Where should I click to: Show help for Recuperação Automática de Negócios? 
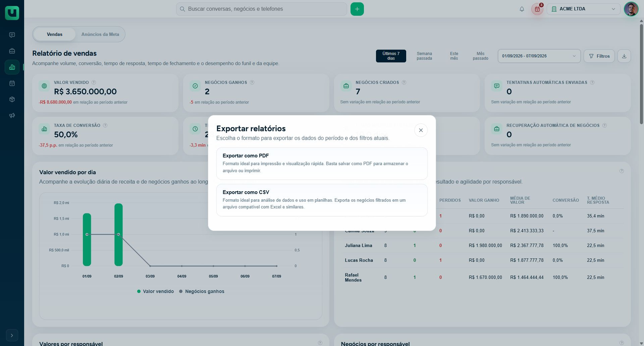click(x=605, y=125)
